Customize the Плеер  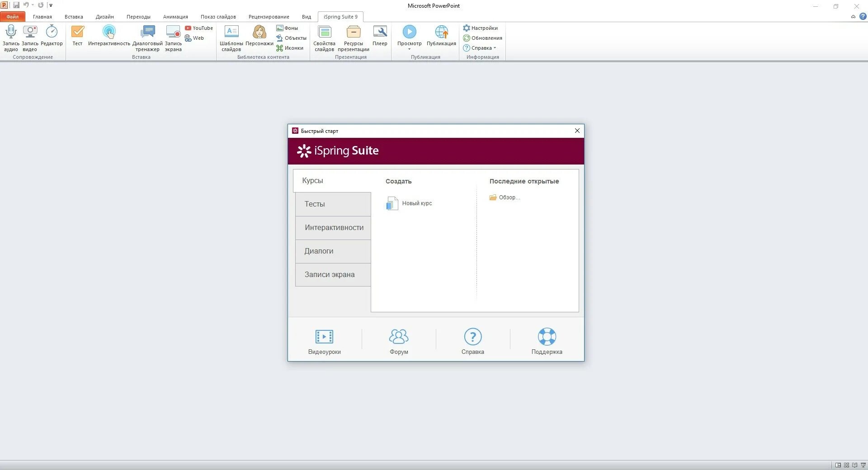click(x=380, y=35)
